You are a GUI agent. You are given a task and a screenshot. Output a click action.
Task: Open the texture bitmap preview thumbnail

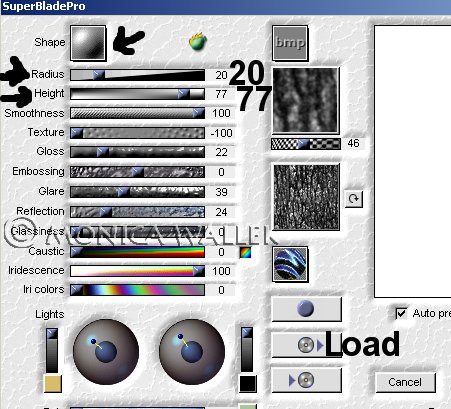(x=306, y=100)
